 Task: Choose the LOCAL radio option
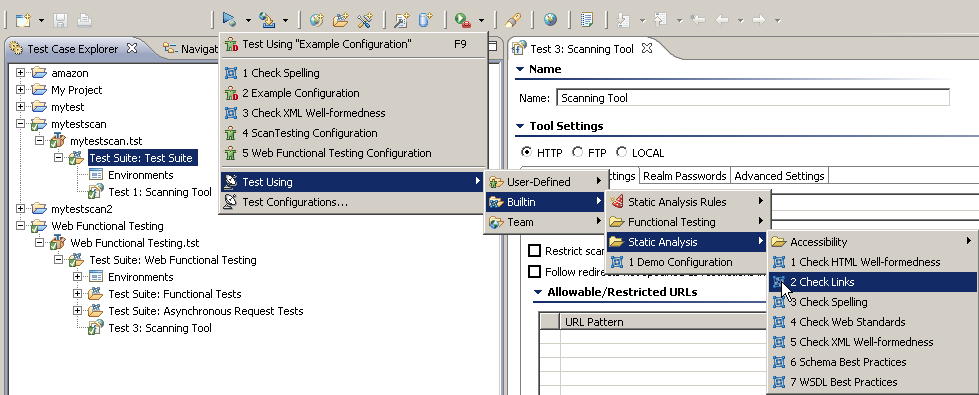[622, 152]
